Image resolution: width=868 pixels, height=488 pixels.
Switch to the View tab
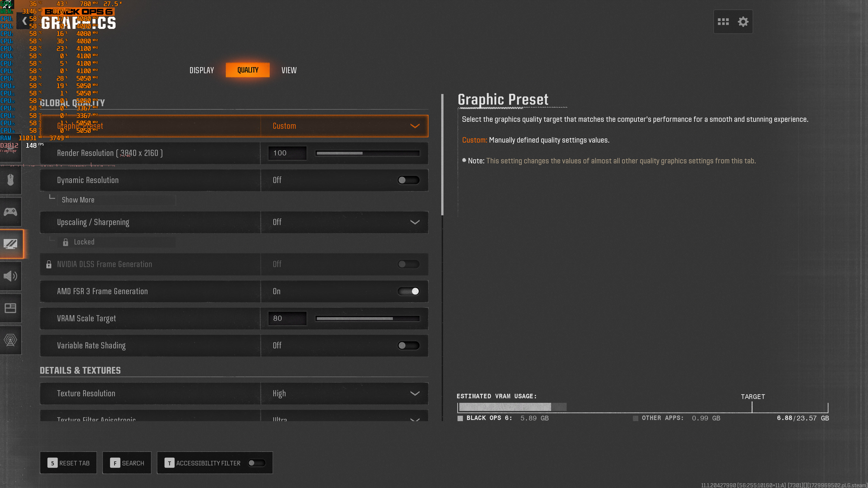click(x=289, y=70)
